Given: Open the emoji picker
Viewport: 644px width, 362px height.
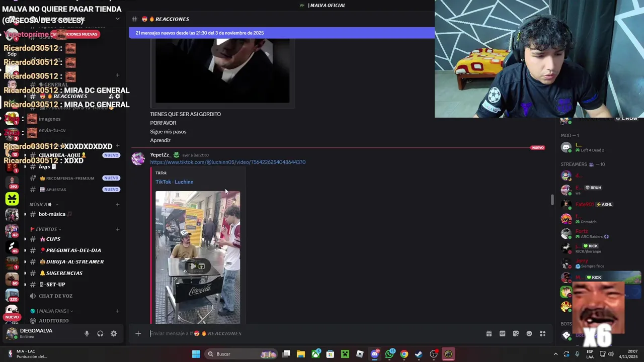Looking at the screenshot, I should 529,333.
